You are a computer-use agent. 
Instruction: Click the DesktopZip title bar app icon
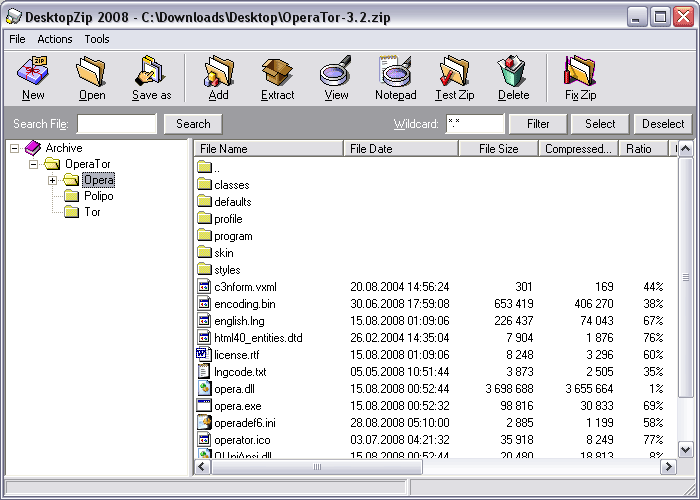click(x=13, y=17)
